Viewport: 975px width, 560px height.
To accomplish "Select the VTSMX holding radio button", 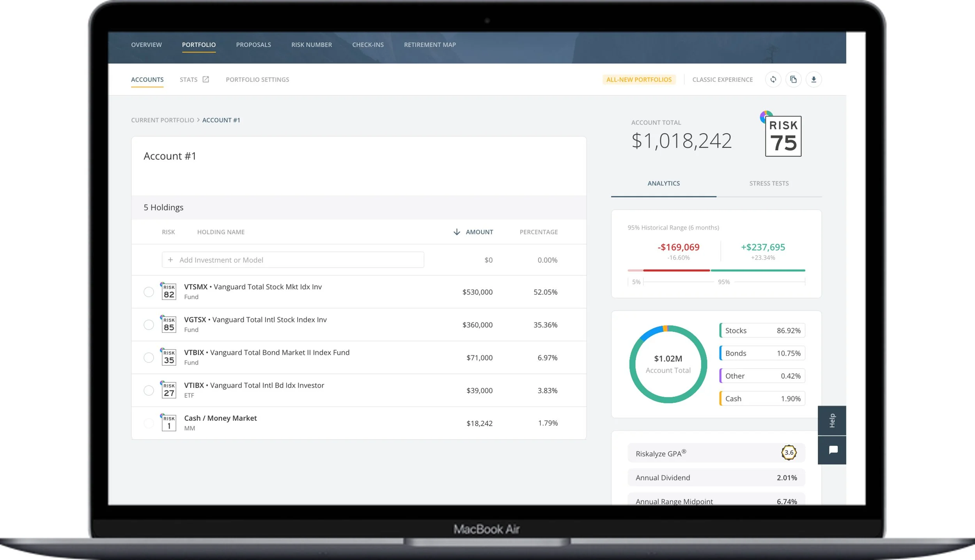I will tap(149, 292).
